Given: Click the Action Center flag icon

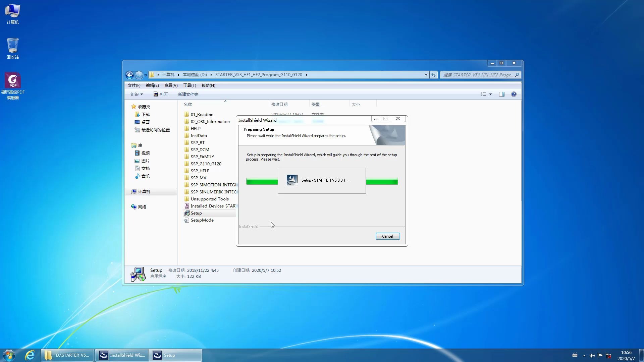Looking at the screenshot, I should (600, 355).
